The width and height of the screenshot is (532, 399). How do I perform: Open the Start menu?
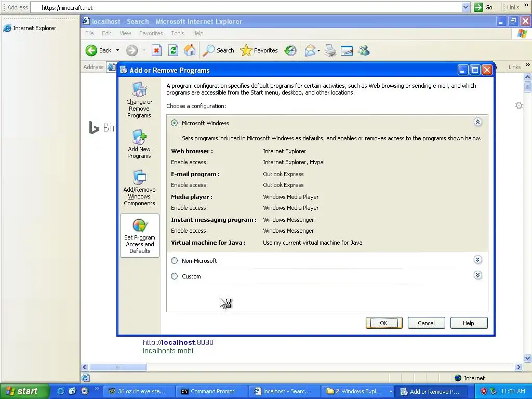24,391
